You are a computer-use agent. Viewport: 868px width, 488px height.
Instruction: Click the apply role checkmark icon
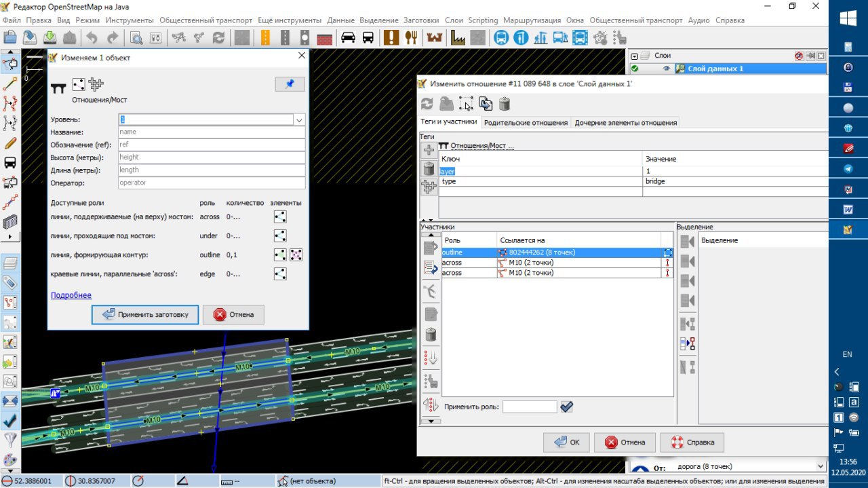point(567,407)
